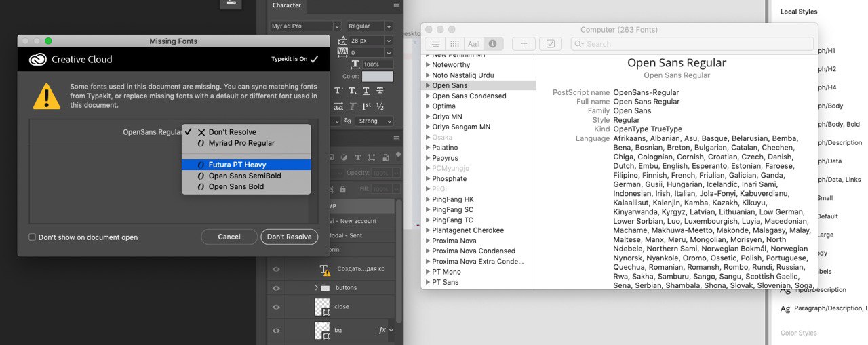Switch Font Book to custom text preview

tap(473, 43)
